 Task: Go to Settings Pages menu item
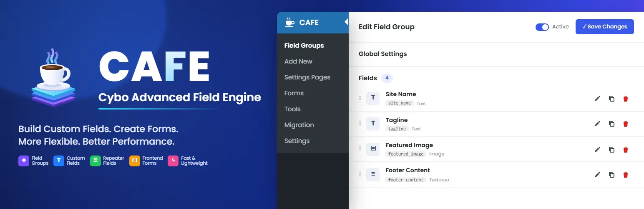[307, 77]
